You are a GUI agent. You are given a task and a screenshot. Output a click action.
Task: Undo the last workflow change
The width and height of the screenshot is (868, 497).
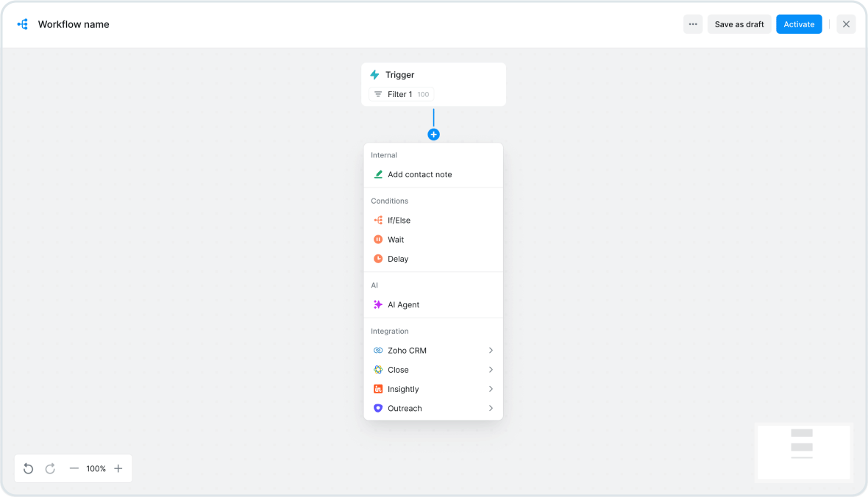pyautogui.click(x=28, y=468)
